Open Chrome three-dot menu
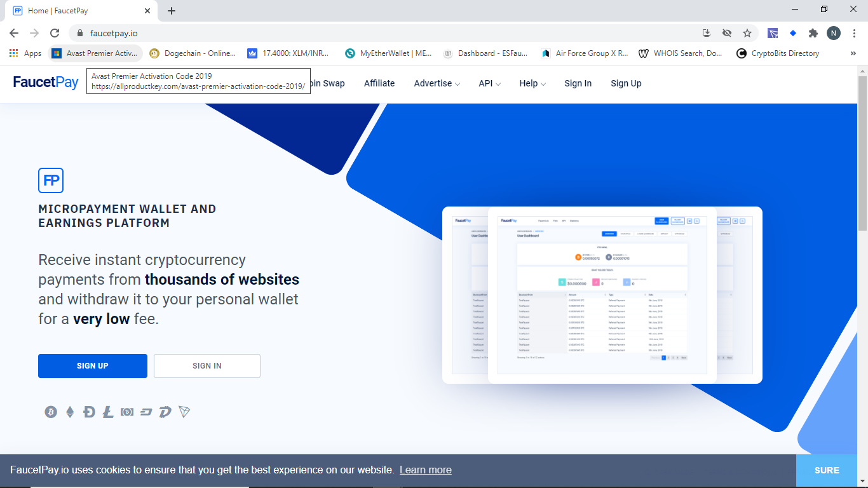868x488 pixels. pos(855,33)
